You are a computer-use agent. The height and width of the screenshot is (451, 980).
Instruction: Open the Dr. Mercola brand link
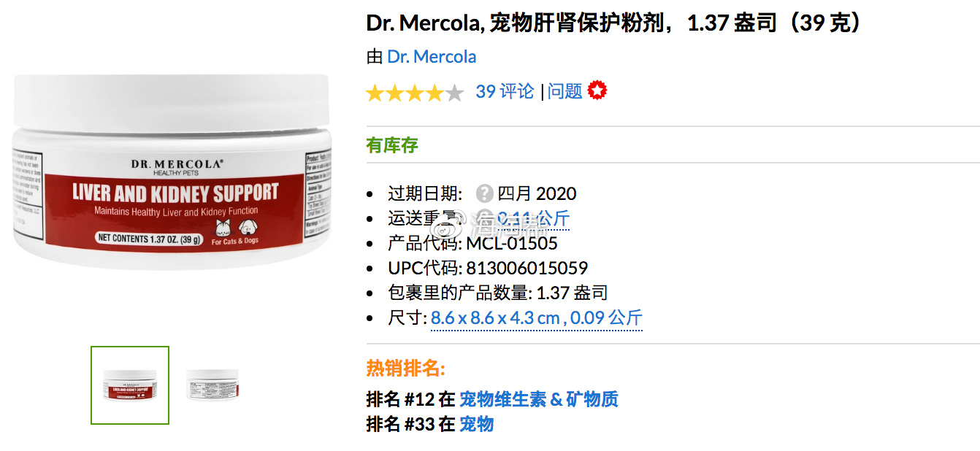point(432,57)
